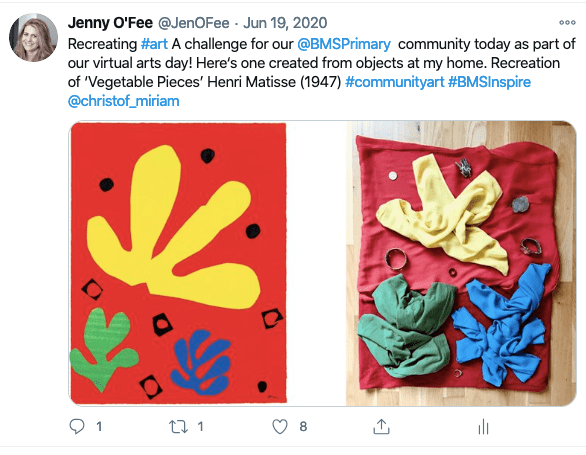Open the three-dot more options menu
Image resolution: width=586 pixels, height=455 pixels.
[567, 22]
